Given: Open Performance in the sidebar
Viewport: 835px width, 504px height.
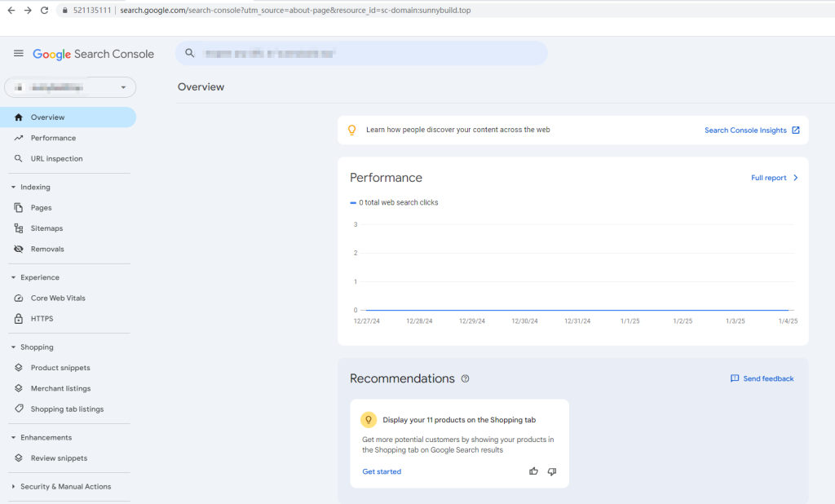Looking at the screenshot, I should 53,138.
